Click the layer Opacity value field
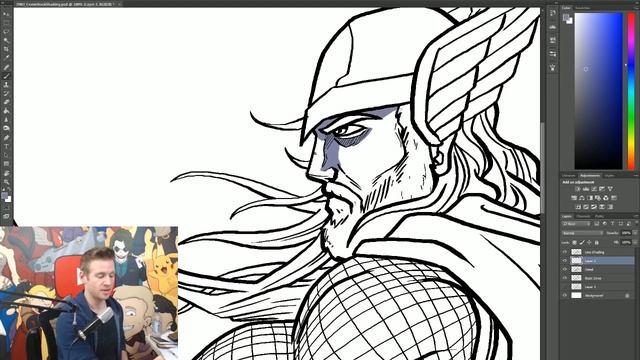 tap(627, 233)
